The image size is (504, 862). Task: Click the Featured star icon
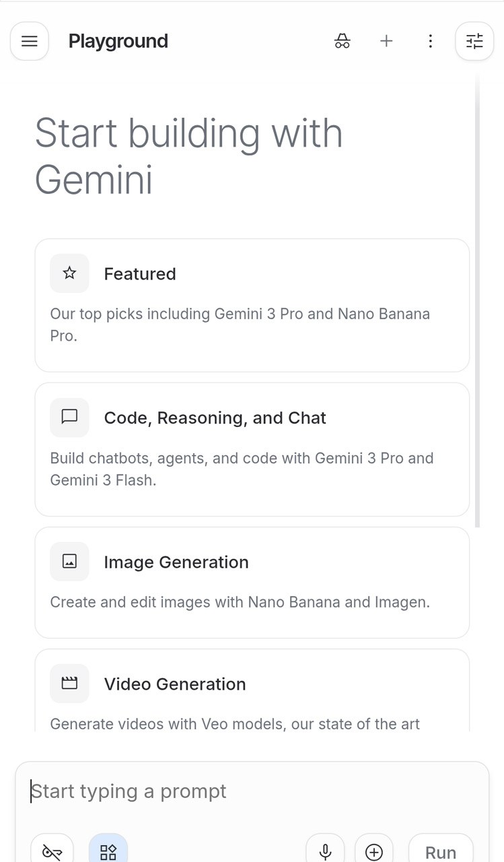coord(69,273)
